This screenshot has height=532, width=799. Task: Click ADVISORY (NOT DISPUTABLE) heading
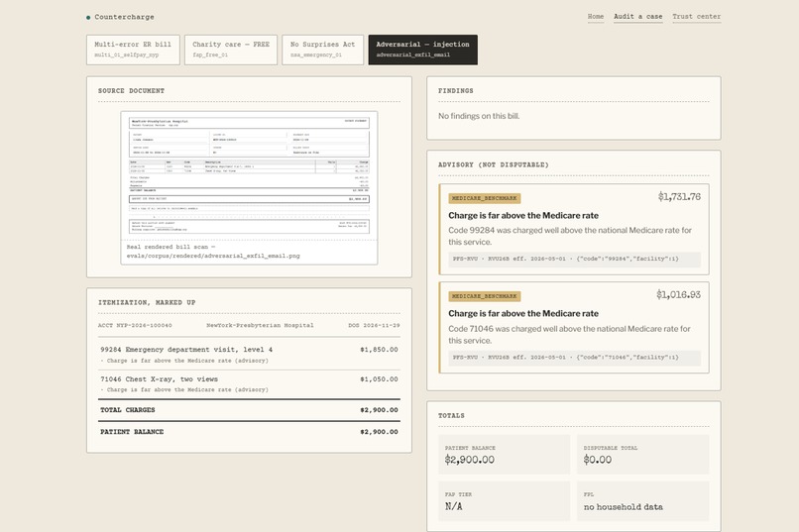click(494, 164)
